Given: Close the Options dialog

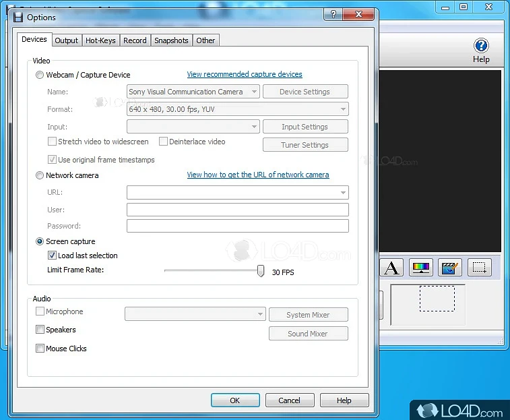Looking at the screenshot, I should coord(358,14).
